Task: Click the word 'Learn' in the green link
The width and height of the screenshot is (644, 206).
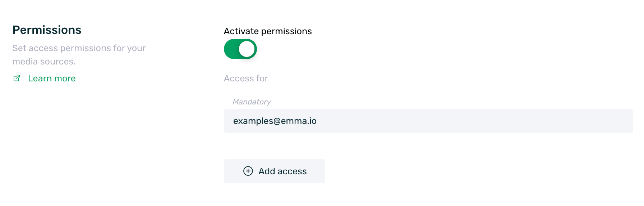Action: 40,79
